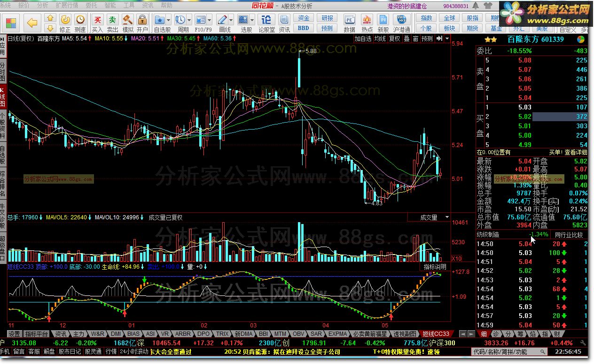Select the TRIX indicator tab

point(222,334)
